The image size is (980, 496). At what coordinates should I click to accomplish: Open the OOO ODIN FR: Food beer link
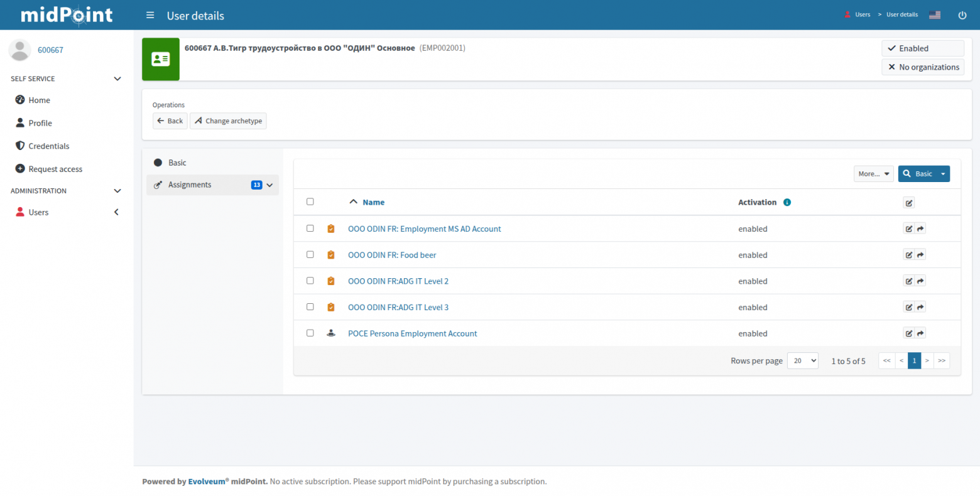tap(392, 255)
